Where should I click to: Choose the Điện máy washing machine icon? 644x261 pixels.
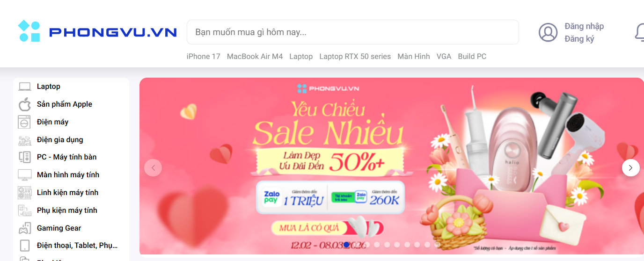(24, 122)
